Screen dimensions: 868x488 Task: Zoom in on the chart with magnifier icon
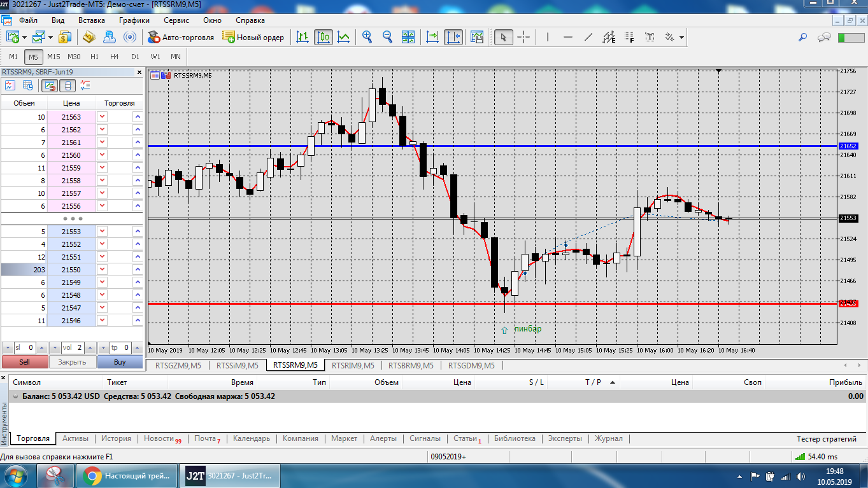coord(367,37)
